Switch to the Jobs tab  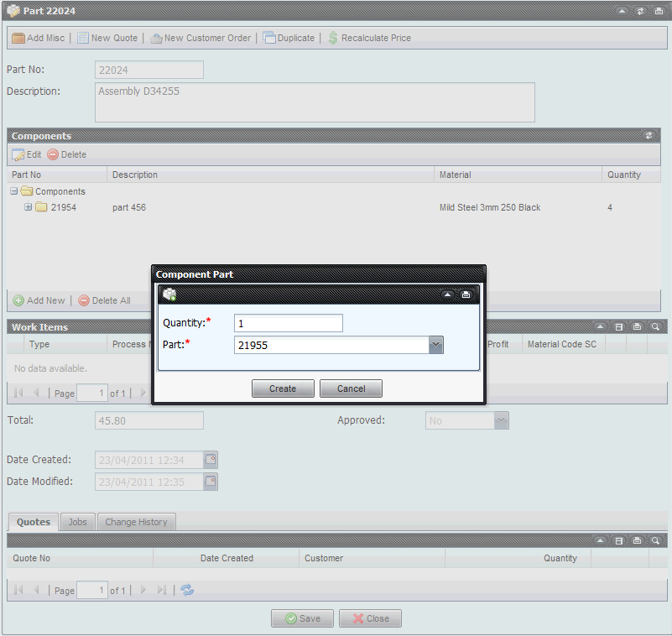77,522
